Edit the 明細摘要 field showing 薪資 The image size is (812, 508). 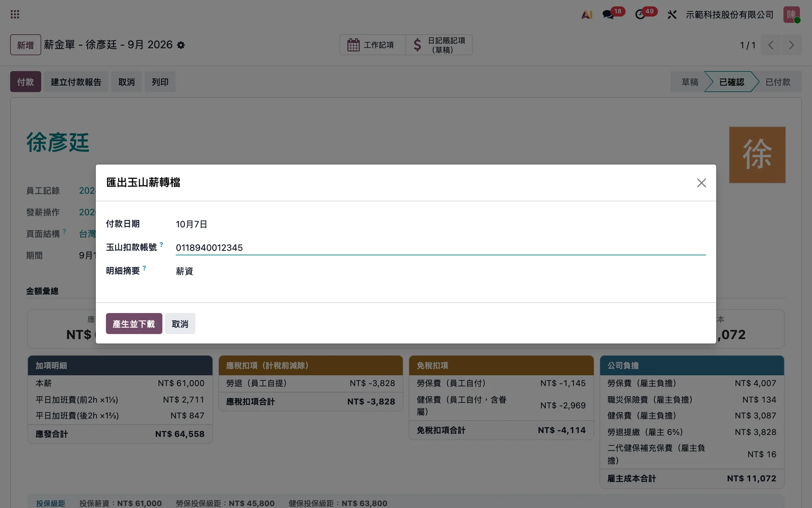pyautogui.click(x=440, y=271)
